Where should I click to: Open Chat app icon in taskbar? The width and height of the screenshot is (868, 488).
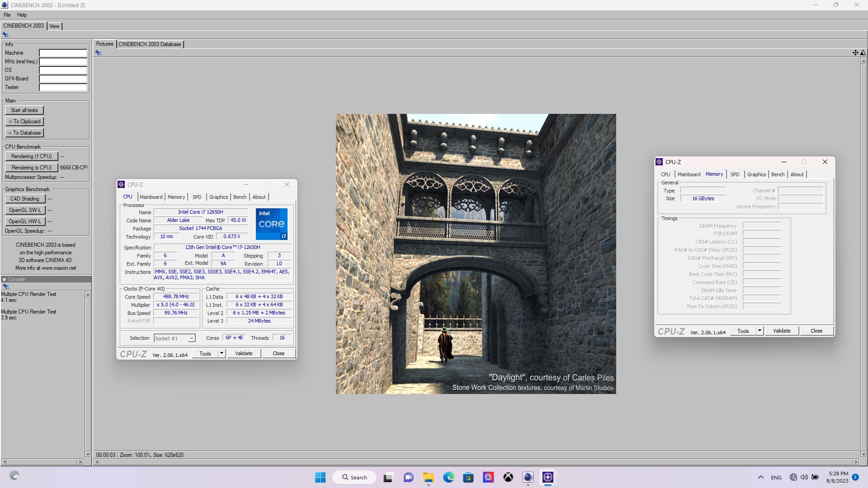[x=408, y=478]
